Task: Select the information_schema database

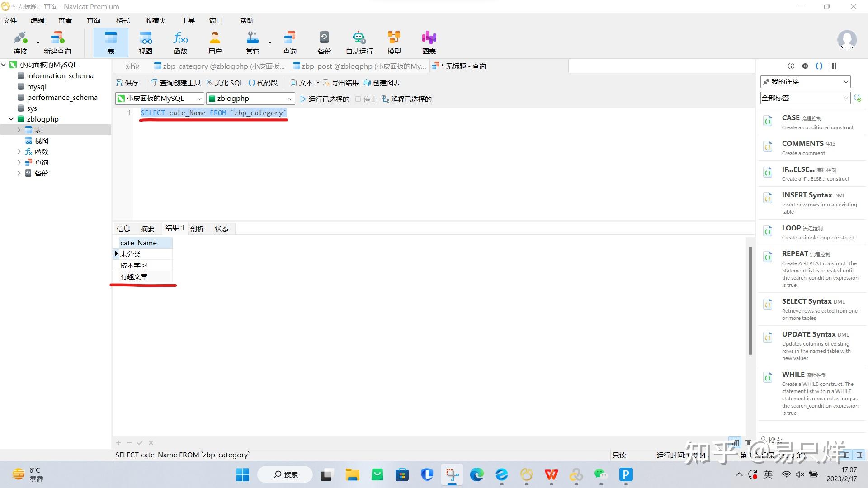Action: (60, 75)
